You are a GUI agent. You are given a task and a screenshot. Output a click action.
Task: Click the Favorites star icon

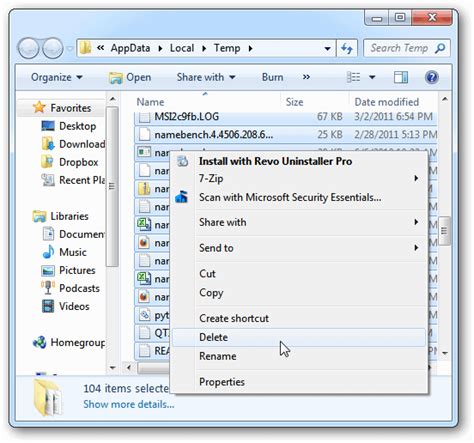coord(39,107)
